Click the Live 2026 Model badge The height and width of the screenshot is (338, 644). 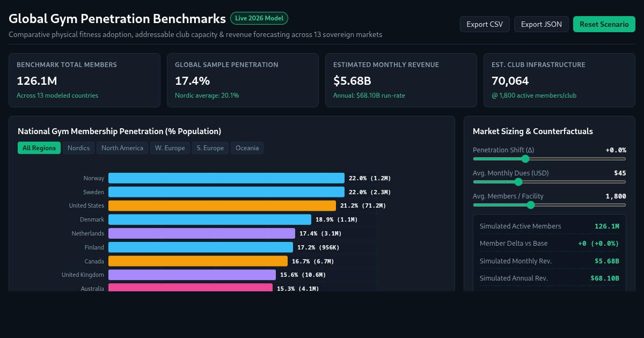259,18
